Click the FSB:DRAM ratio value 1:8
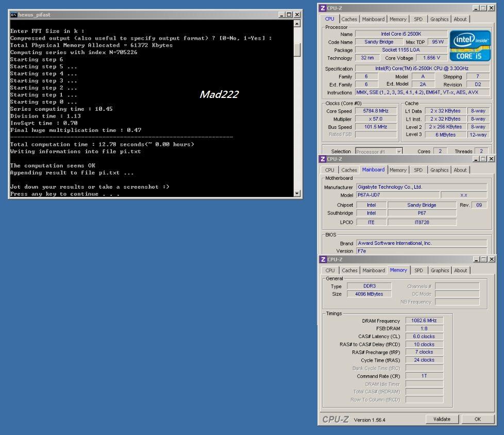This screenshot has height=435, width=504. point(424,329)
